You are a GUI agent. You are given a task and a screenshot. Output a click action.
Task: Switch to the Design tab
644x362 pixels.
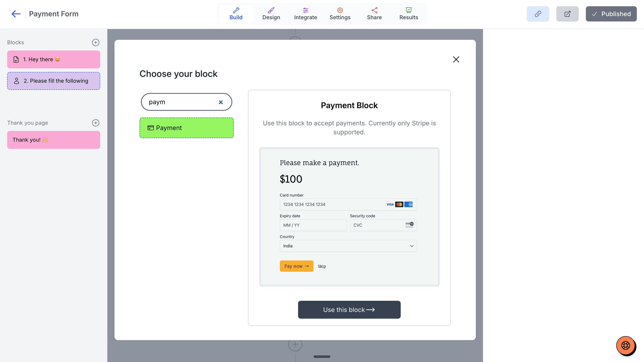271,14
